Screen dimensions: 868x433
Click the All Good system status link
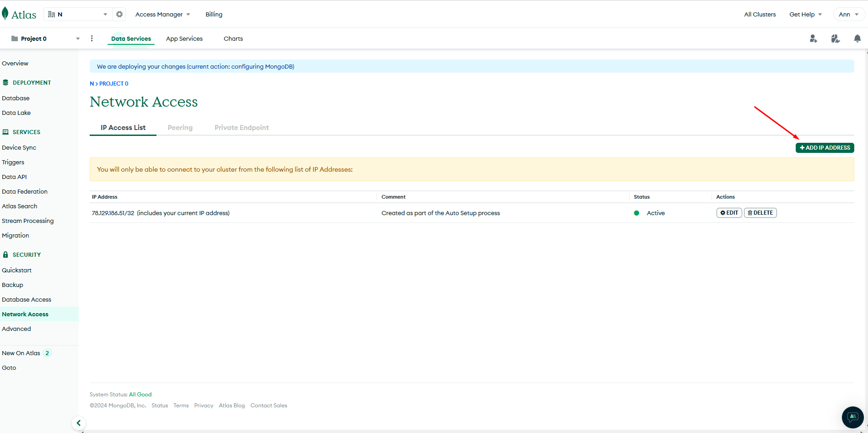point(140,395)
